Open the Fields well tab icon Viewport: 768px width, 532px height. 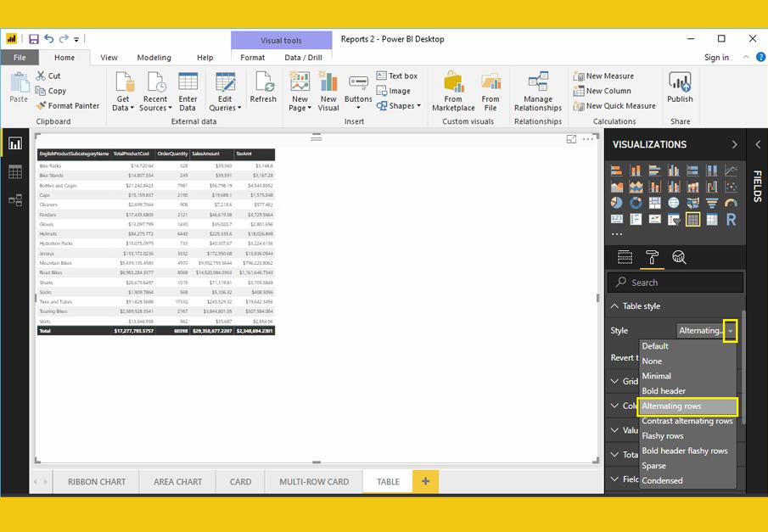(x=625, y=257)
